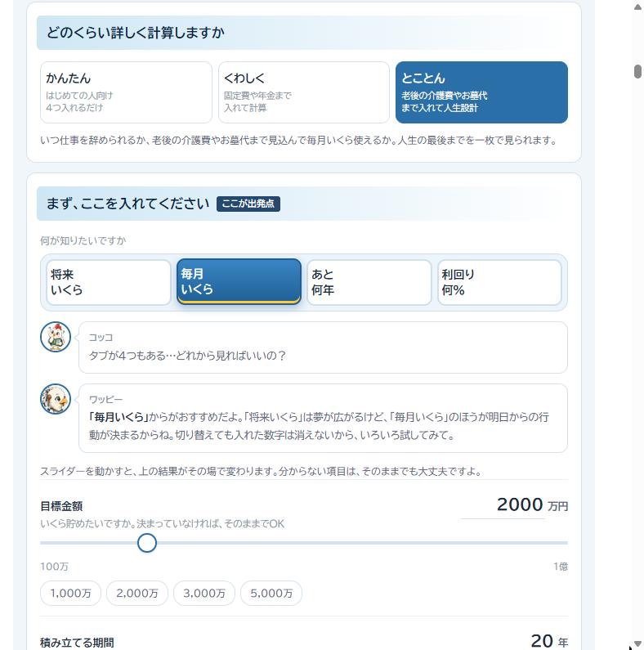Select the くわしく calculation mode
The height and width of the screenshot is (650, 644).
click(x=304, y=92)
